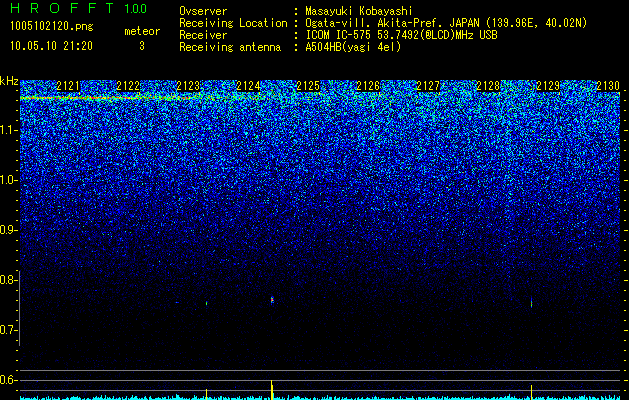Click the 0.9 kHz axis tick label
Viewport: 629px width, 400px height.
point(9,230)
